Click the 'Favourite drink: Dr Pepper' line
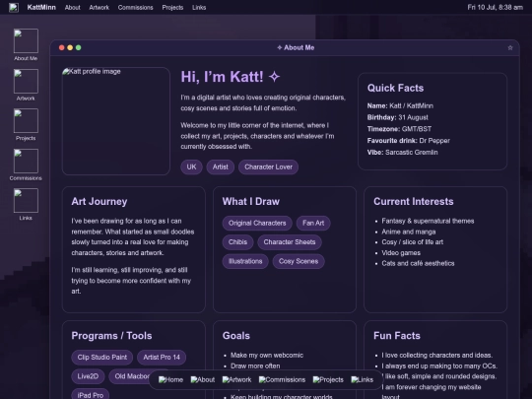532x399 pixels. [x=408, y=141]
